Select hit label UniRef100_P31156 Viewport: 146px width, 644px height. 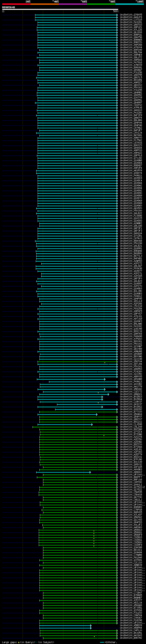point(131,72)
